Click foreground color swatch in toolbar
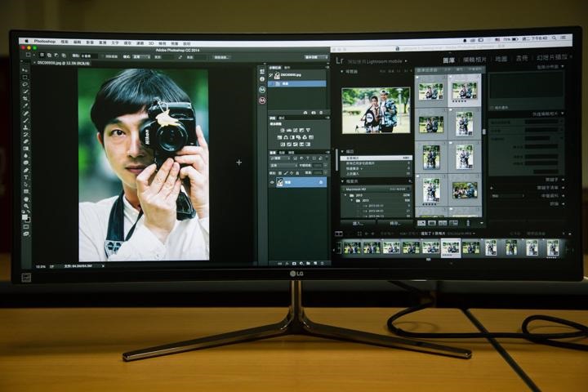 click(24, 216)
